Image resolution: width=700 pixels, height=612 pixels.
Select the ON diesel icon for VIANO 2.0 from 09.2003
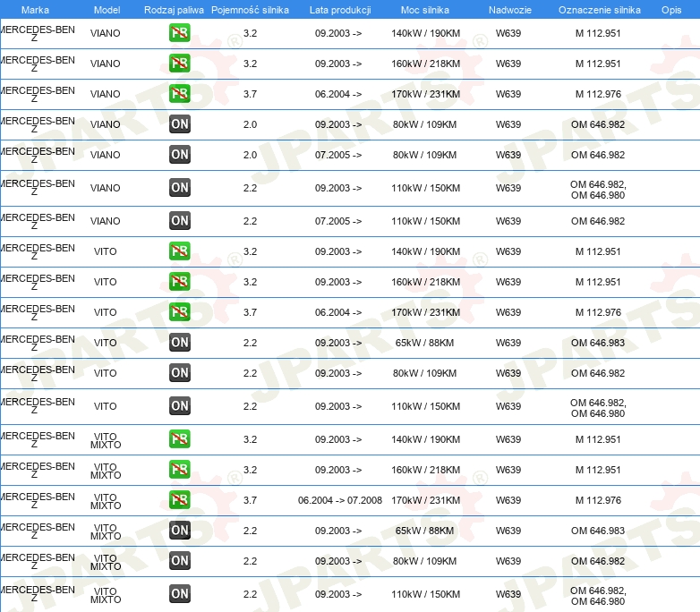(x=179, y=124)
